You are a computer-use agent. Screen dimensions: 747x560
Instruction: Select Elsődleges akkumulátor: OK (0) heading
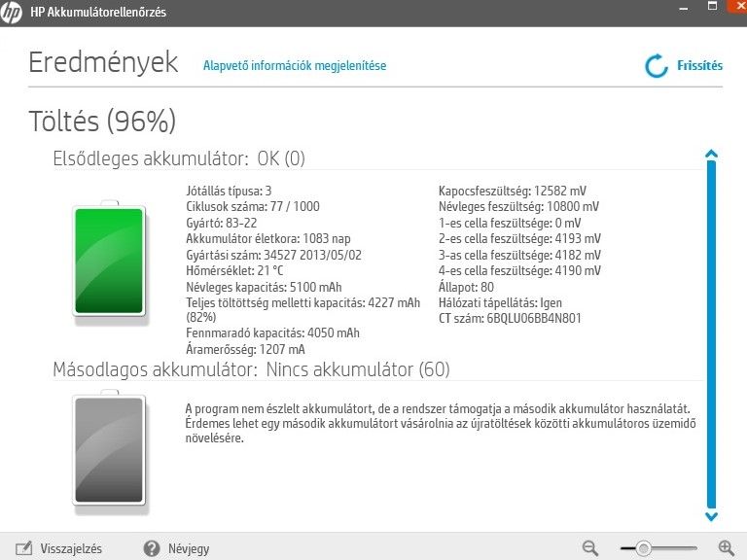pos(179,158)
